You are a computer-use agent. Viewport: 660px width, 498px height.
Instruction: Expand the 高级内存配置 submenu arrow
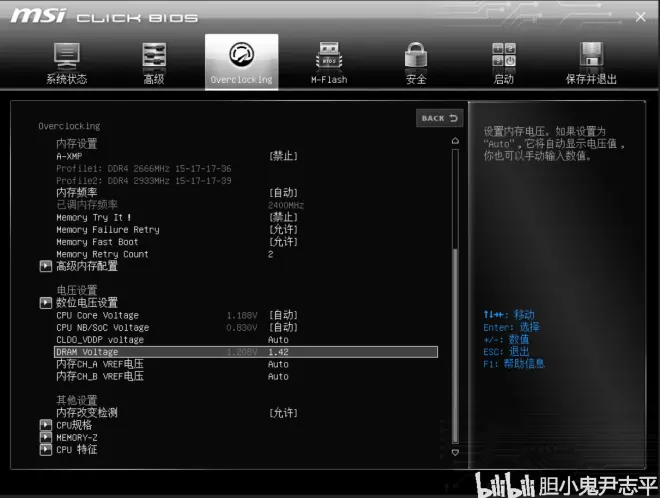45,266
